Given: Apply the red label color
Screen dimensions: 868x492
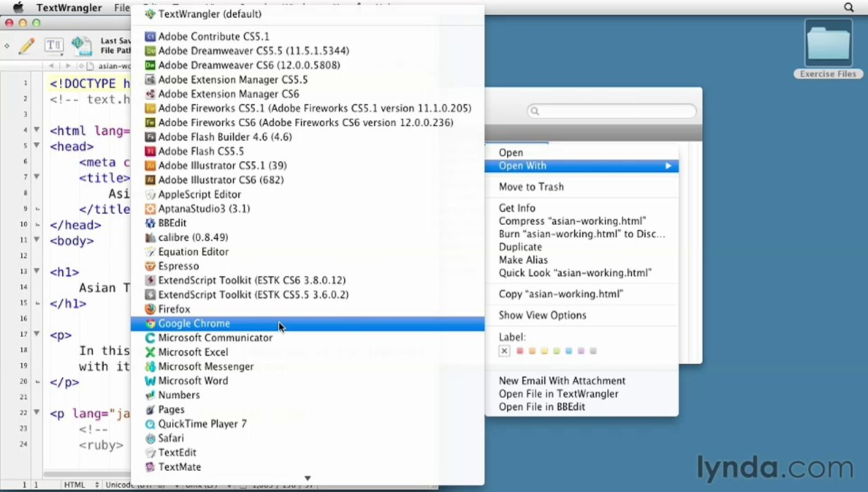Looking at the screenshot, I should pyautogui.click(x=519, y=351).
